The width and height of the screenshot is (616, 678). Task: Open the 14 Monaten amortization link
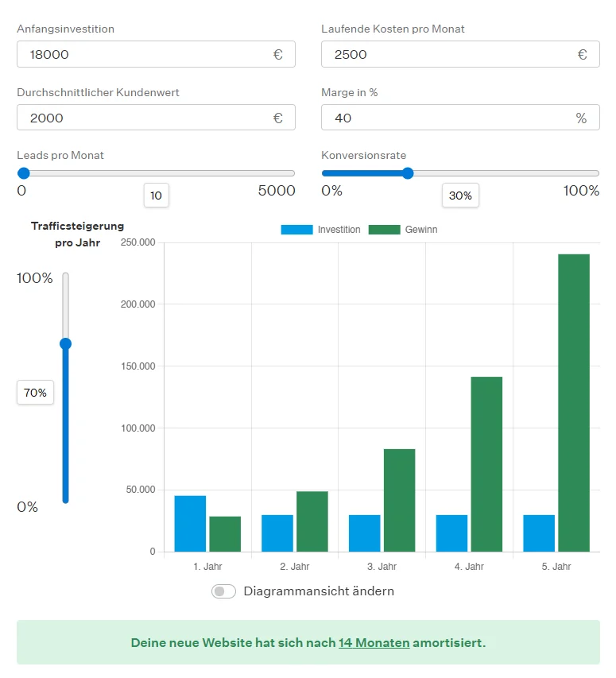coord(374,642)
